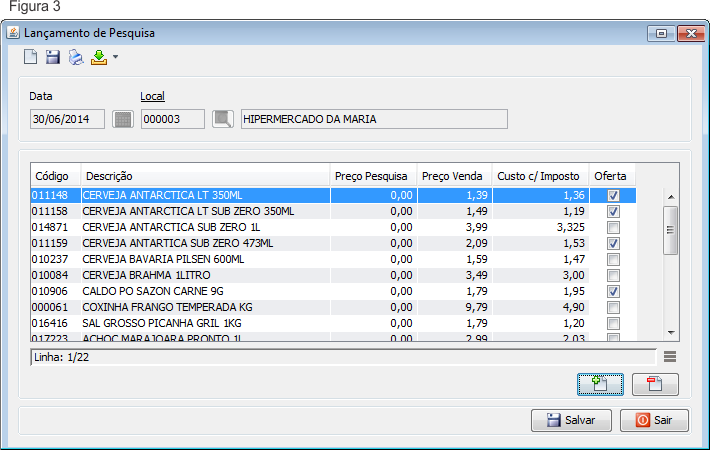The height and width of the screenshot is (450, 710).
Task: Add a new row with green plus button
Action: [x=600, y=385]
